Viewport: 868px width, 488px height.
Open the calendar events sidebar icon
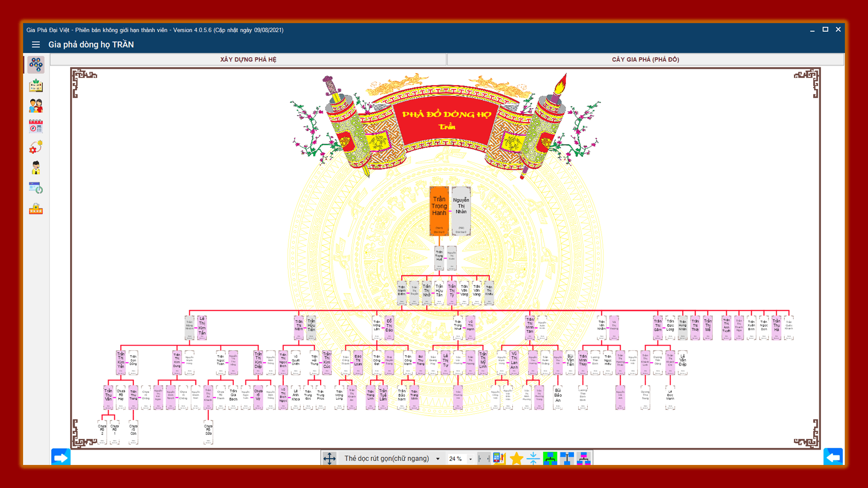click(36, 126)
